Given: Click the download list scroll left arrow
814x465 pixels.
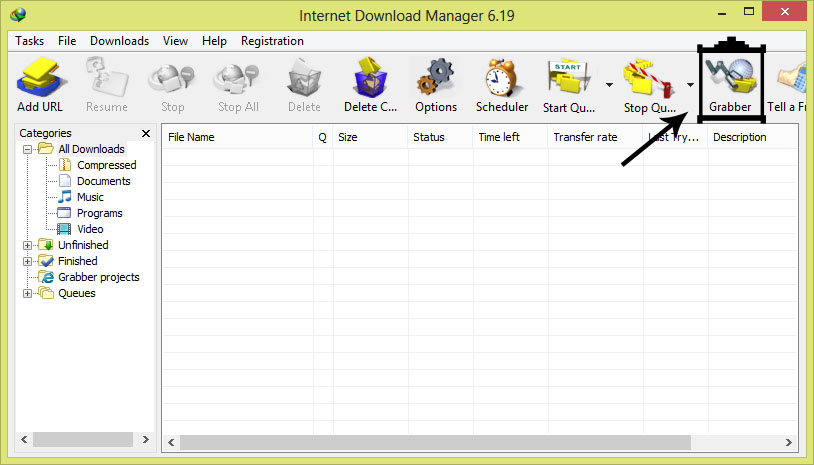Looking at the screenshot, I should pos(171,443).
